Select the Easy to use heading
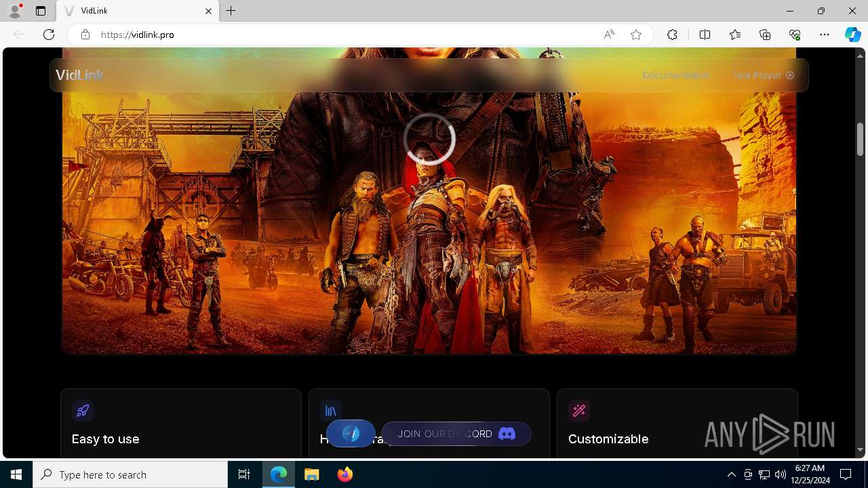868x488 pixels. [105, 439]
